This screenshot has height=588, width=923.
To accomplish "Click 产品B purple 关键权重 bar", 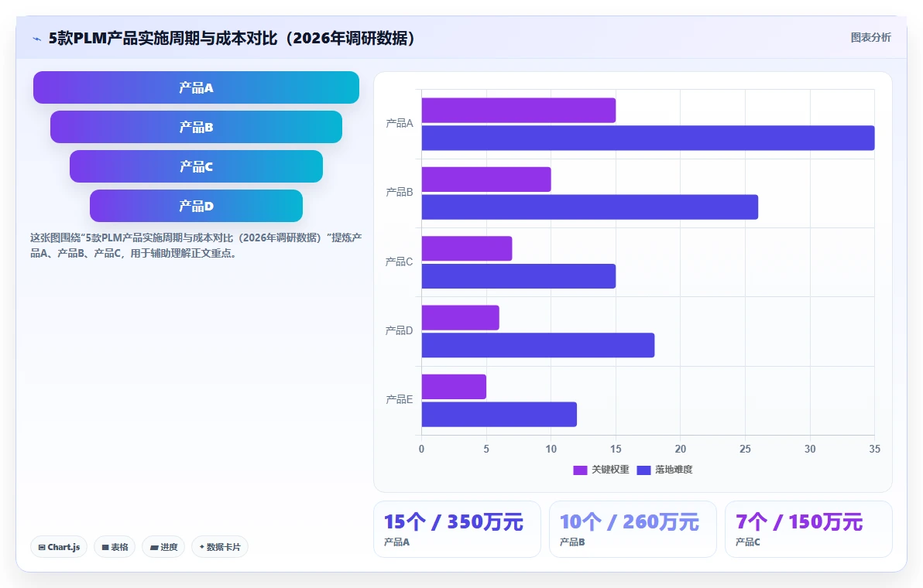I will [x=486, y=179].
